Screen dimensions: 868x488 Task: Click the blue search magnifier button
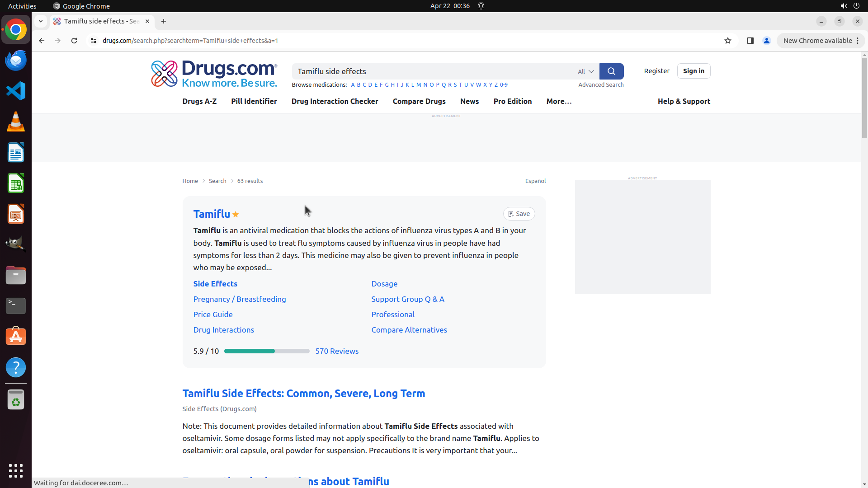pyautogui.click(x=611, y=71)
